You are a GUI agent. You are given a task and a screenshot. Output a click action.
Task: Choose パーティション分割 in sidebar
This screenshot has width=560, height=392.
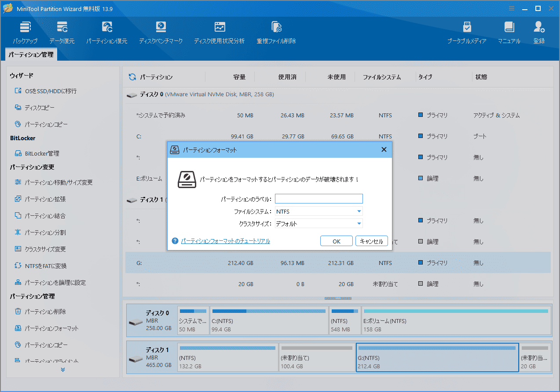[40, 232]
